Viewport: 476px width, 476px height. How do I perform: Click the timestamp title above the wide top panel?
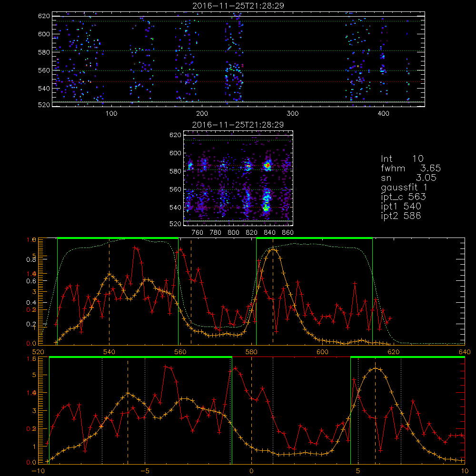click(238, 6)
